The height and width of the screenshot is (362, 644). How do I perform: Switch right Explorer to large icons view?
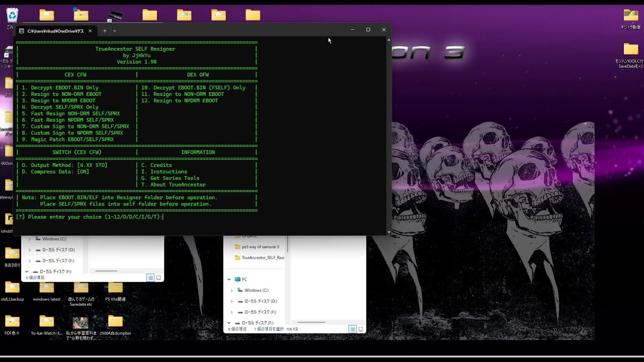click(361, 329)
